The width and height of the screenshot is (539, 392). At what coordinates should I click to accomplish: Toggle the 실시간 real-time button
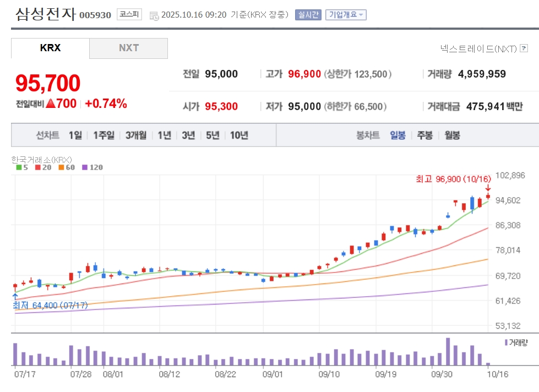pyautogui.click(x=308, y=15)
